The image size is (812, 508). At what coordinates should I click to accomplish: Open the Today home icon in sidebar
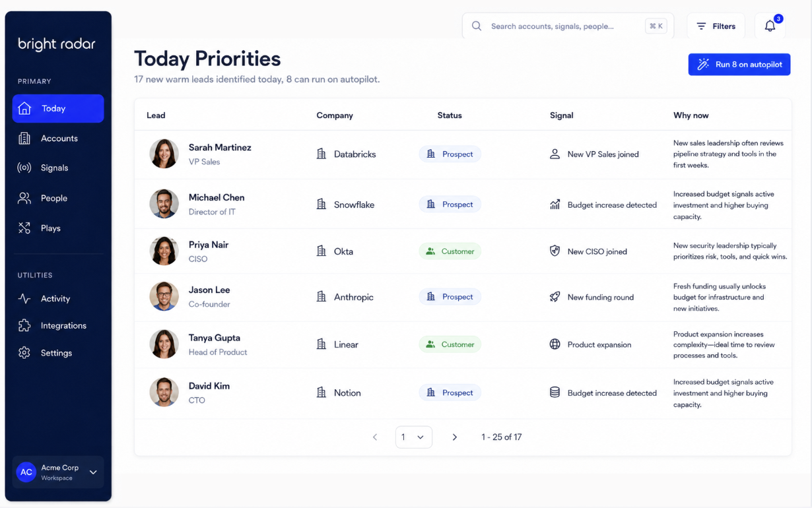tap(24, 108)
